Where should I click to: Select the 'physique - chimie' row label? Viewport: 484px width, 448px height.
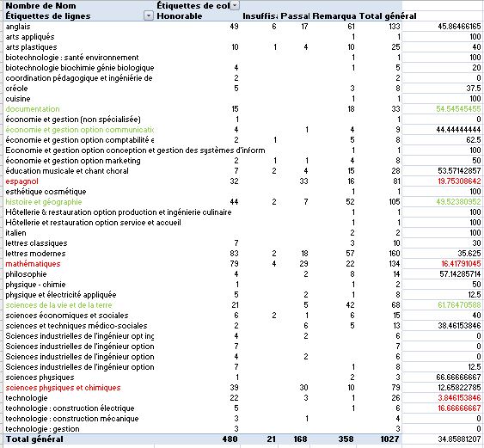[35, 285]
